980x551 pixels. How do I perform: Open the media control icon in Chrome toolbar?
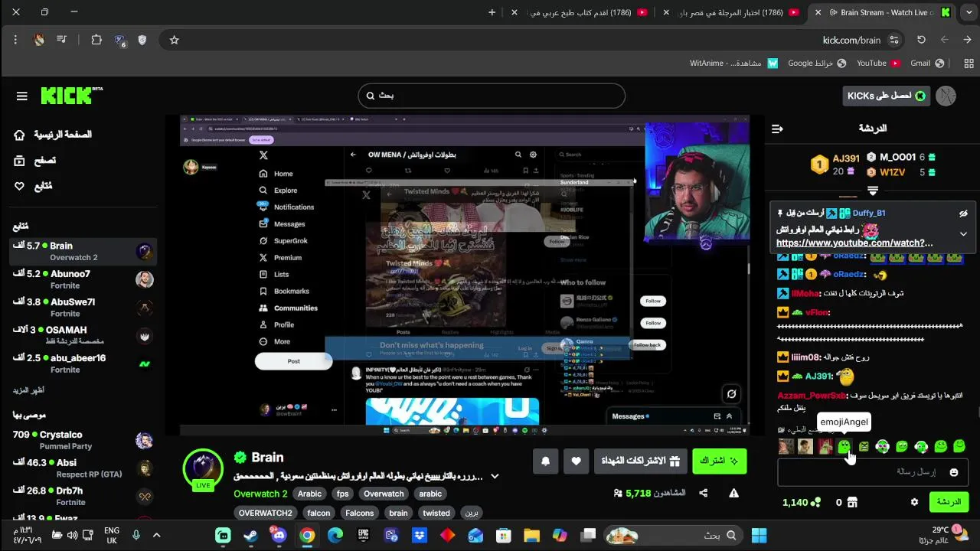click(62, 40)
